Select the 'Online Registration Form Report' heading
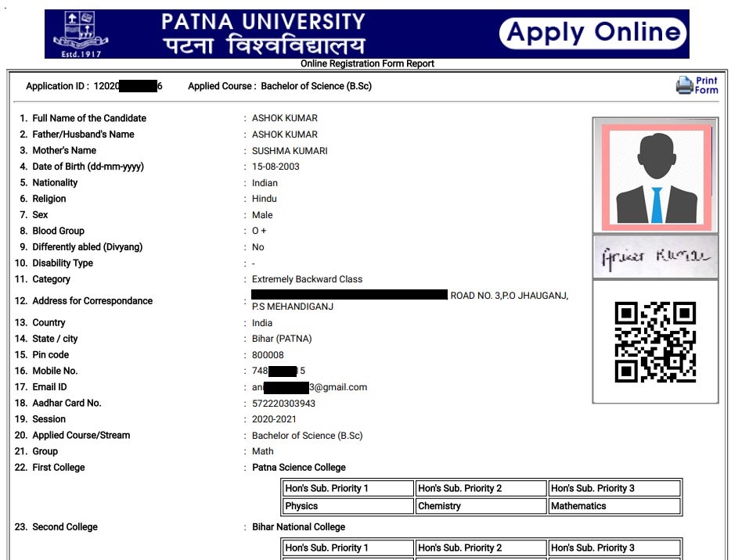This screenshot has width=731, height=560. coord(367,64)
